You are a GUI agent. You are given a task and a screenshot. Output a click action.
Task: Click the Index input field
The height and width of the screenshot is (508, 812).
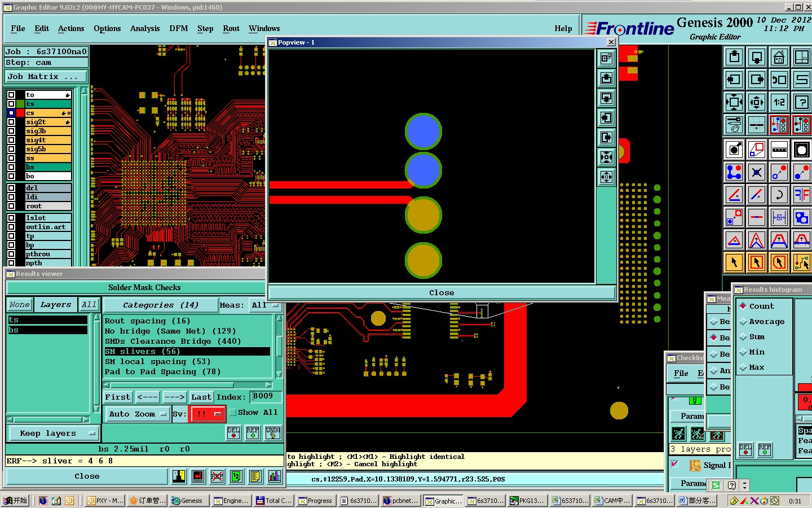click(265, 397)
